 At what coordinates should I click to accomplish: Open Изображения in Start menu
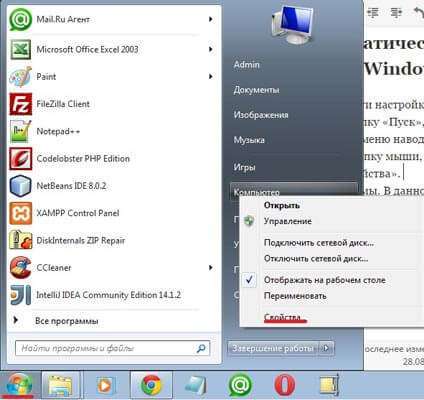coord(261,115)
